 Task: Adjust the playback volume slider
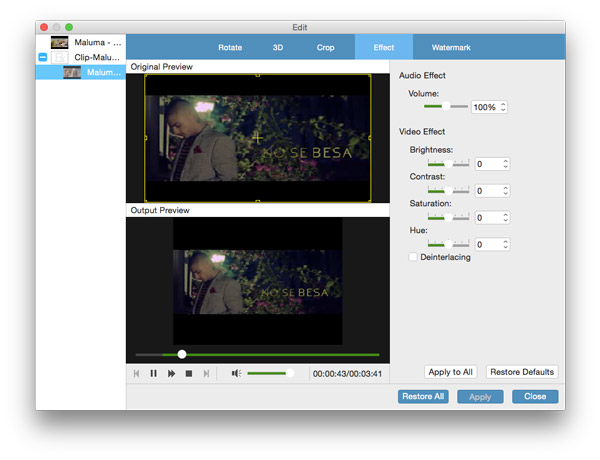tap(270, 373)
